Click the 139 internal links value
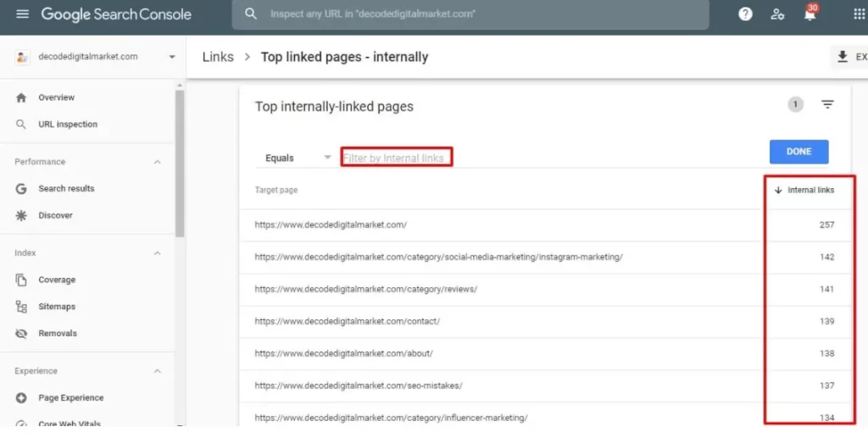 point(826,321)
